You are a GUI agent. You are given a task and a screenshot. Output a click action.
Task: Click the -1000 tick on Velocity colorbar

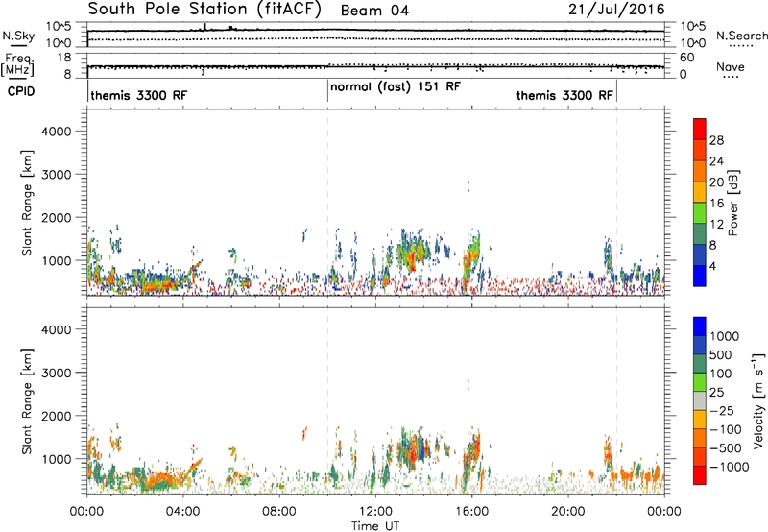click(730, 467)
